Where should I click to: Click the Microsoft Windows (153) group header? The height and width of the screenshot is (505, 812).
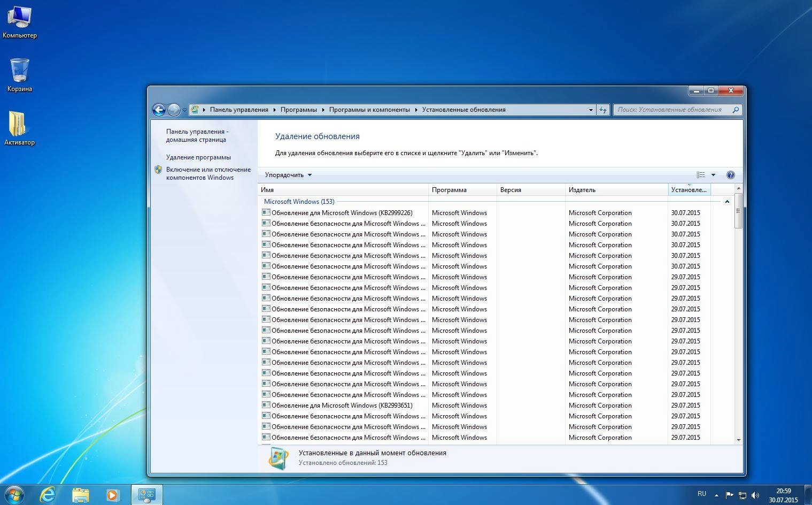tap(299, 202)
